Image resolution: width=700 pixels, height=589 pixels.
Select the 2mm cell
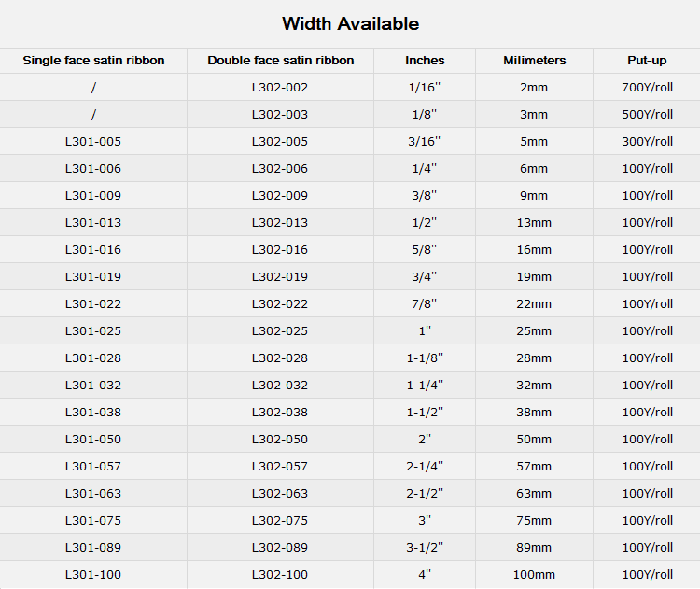click(x=534, y=87)
